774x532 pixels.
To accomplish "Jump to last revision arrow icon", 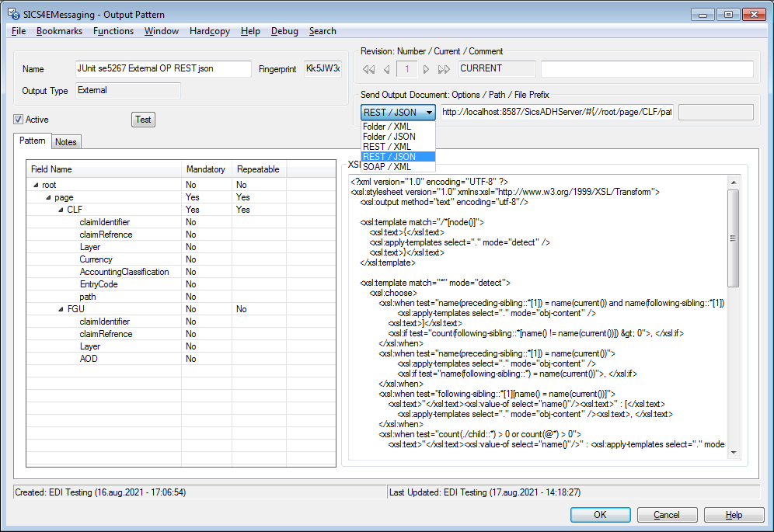I will [444, 69].
